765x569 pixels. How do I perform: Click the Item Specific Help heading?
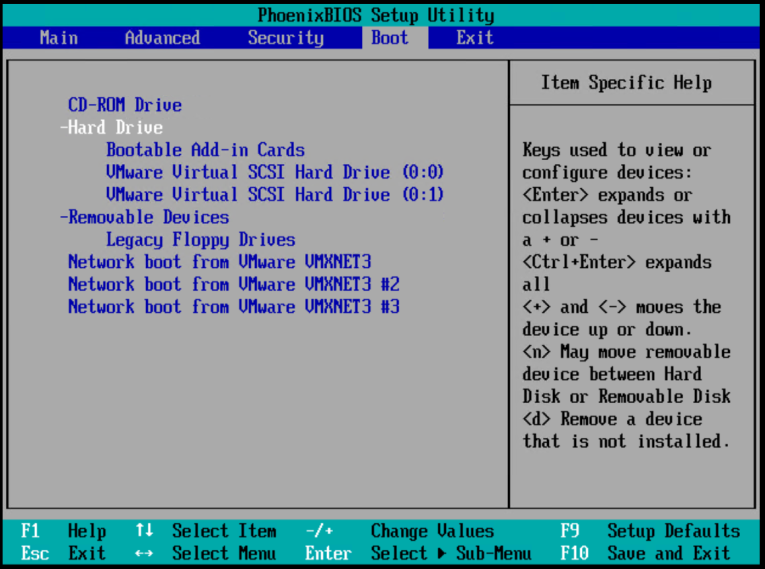point(626,82)
